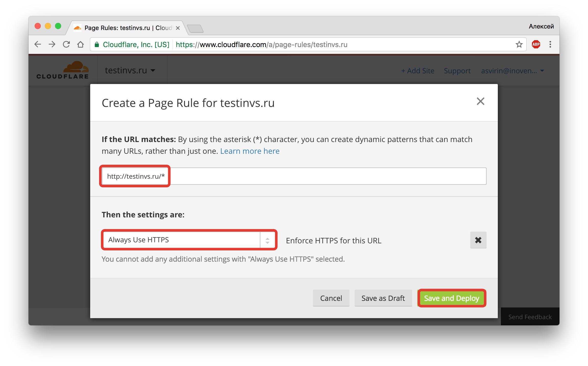
Task: Click the address bar URL
Action: (x=261, y=45)
